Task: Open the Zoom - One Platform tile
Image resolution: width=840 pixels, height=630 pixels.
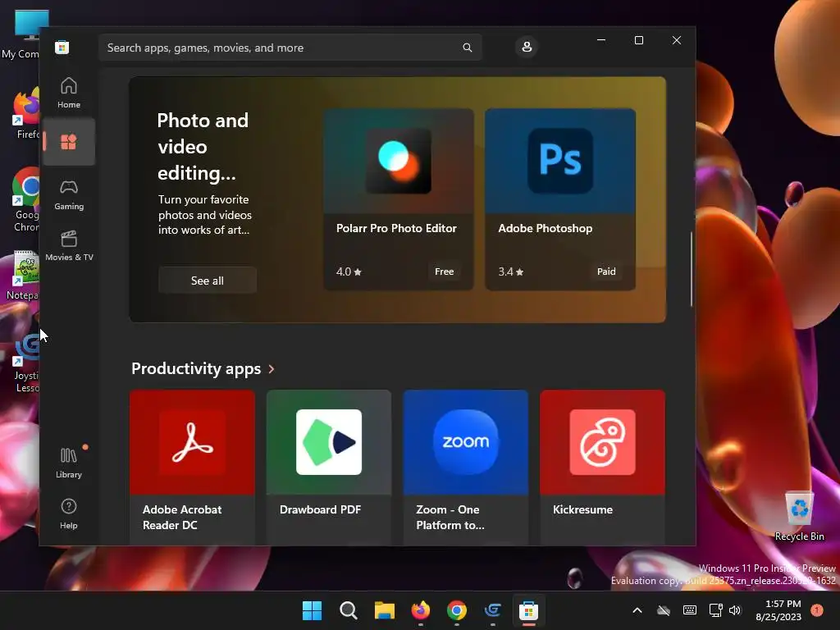Action: (466, 468)
